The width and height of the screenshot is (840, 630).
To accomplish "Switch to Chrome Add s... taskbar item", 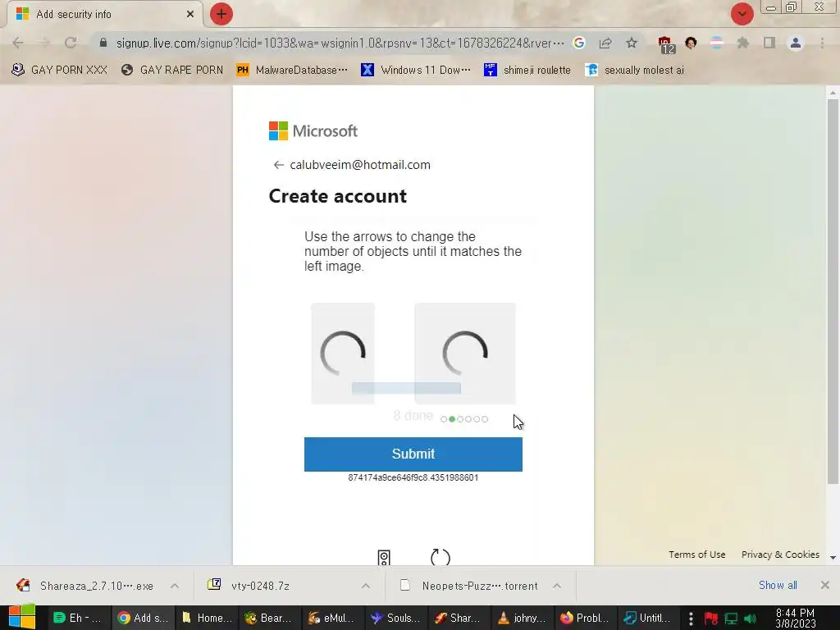I will click(143, 618).
